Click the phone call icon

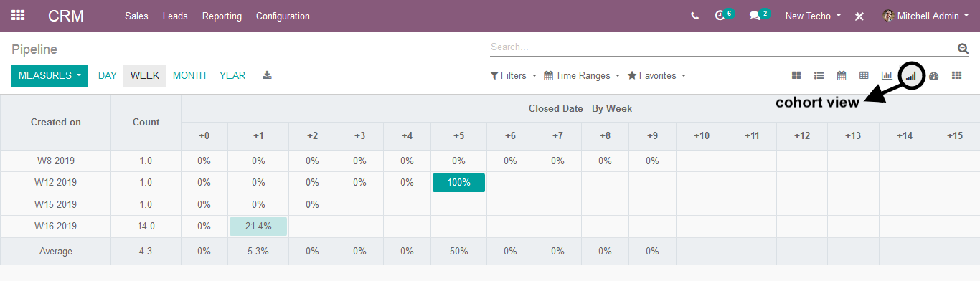tap(694, 16)
